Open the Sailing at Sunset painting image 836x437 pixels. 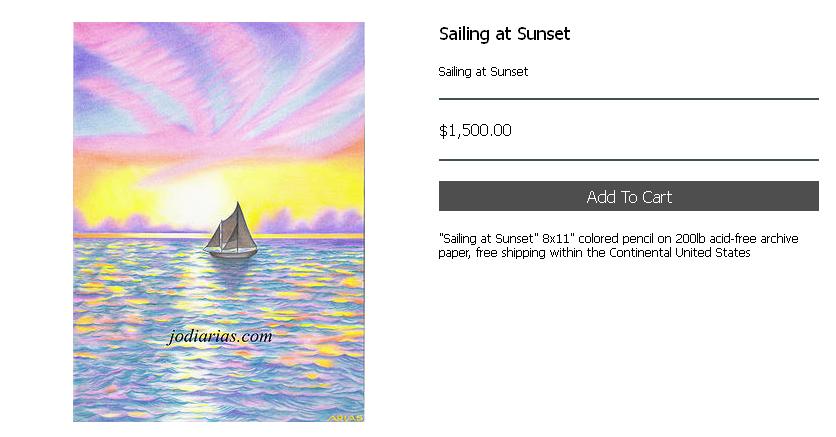point(219,222)
